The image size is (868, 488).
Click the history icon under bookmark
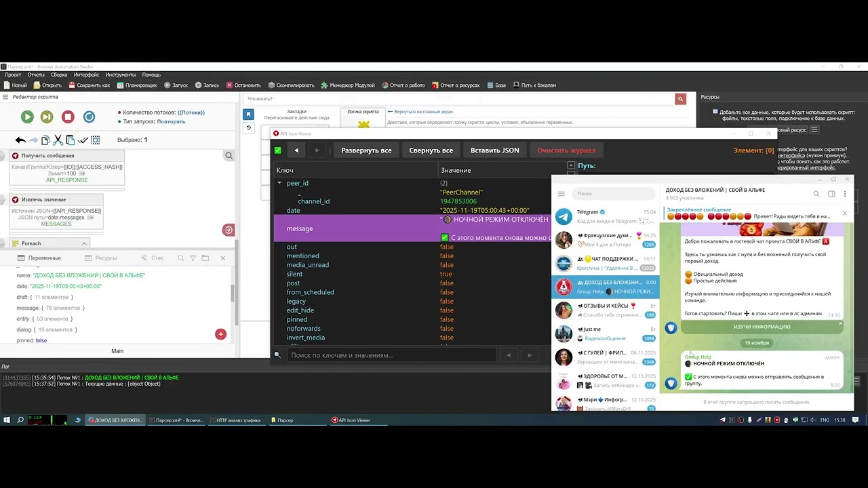[249, 127]
